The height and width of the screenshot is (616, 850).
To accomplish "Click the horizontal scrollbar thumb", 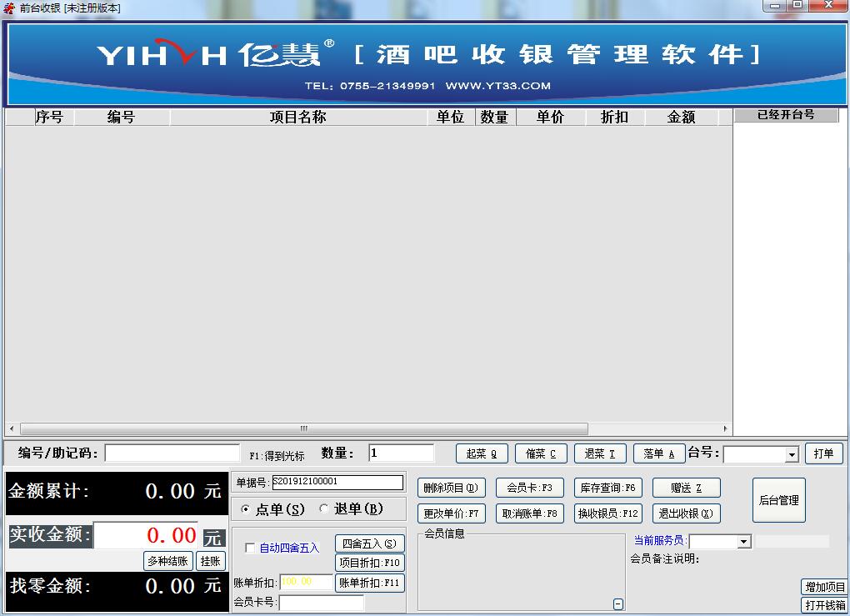I will coord(304,428).
